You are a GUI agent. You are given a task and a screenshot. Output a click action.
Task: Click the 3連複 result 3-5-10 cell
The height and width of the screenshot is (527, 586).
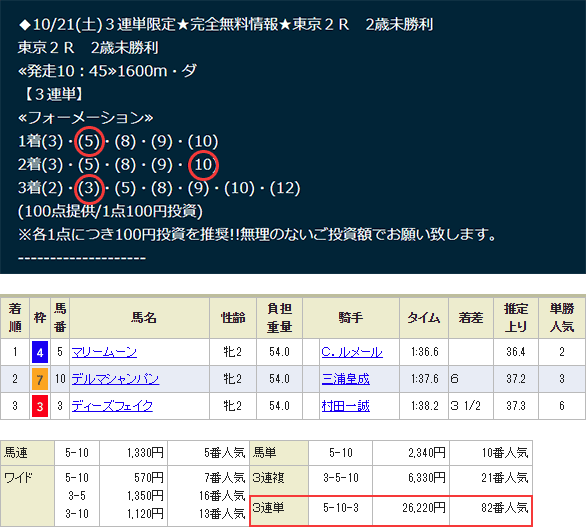pyautogui.click(x=340, y=478)
